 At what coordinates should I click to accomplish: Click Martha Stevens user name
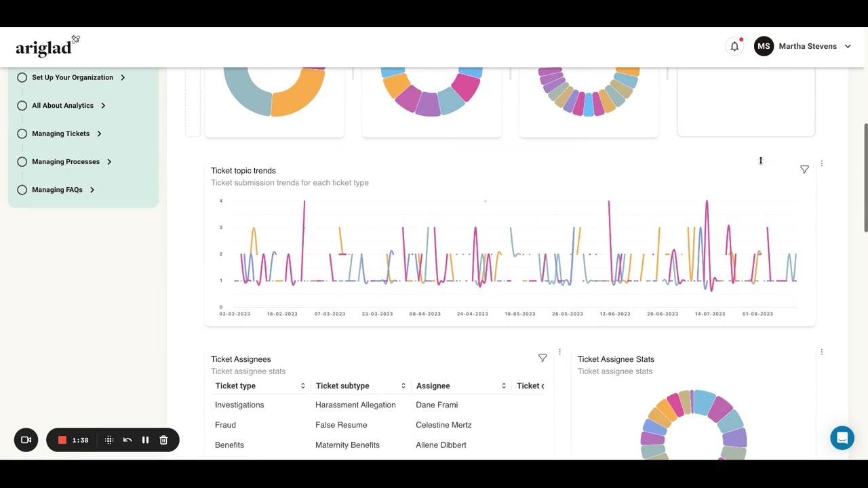click(808, 46)
